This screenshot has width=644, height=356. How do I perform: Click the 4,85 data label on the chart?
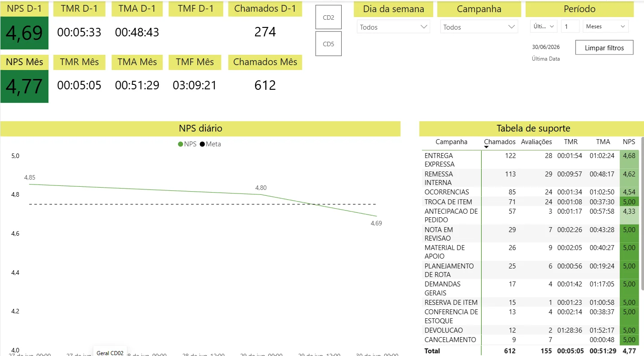click(30, 177)
